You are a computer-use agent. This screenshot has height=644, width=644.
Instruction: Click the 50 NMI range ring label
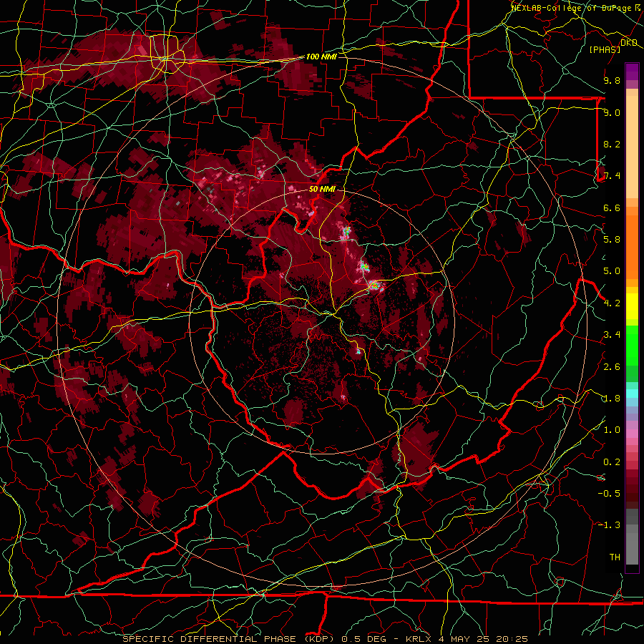(x=322, y=190)
